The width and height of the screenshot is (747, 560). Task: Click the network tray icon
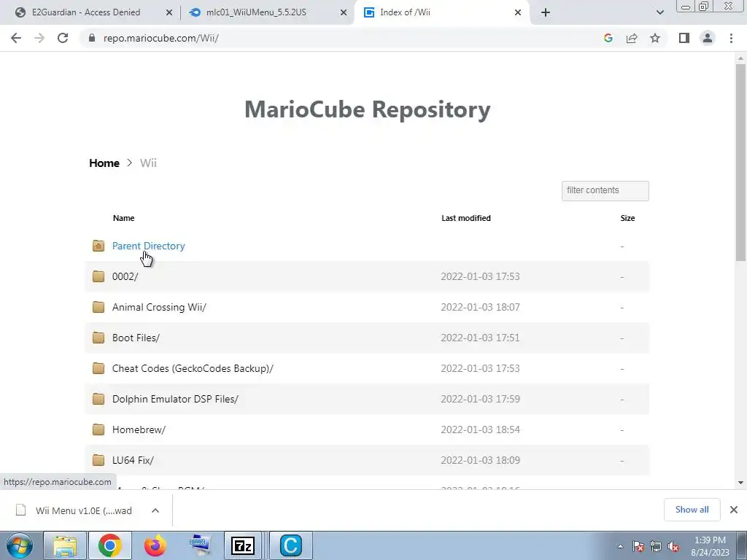point(656,547)
